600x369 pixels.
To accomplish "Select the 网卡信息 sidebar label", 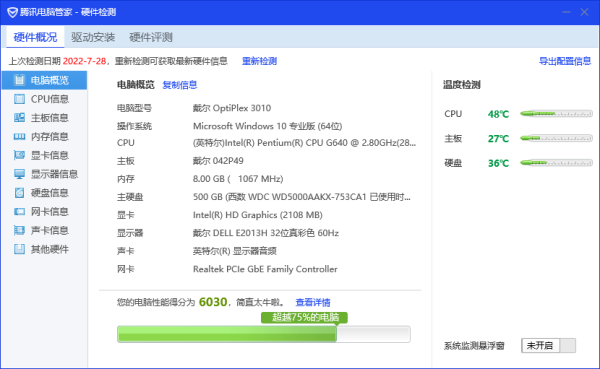I will [x=50, y=211].
